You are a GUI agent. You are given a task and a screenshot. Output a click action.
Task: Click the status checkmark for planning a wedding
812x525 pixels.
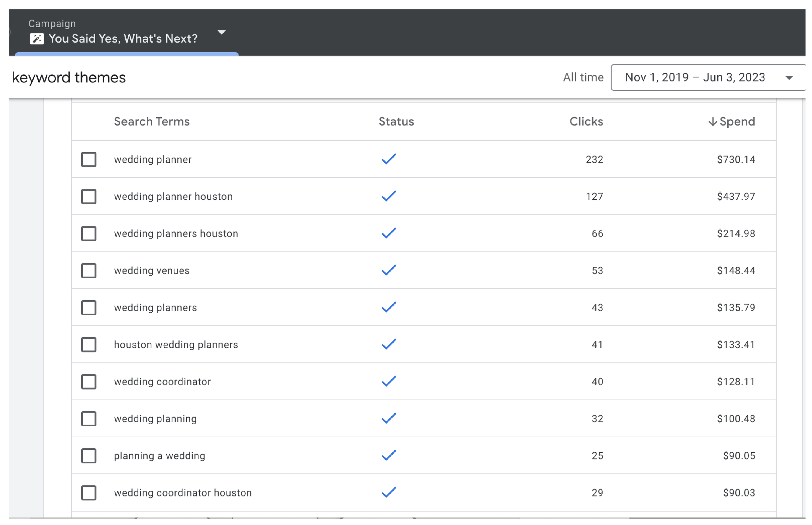(389, 456)
